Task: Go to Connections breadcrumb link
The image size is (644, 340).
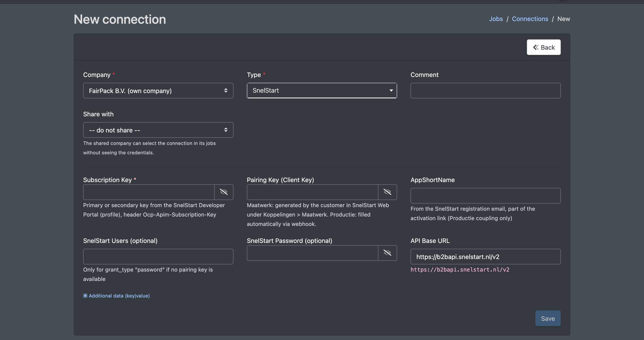Action: pyautogui.click(x=530, y=19)
